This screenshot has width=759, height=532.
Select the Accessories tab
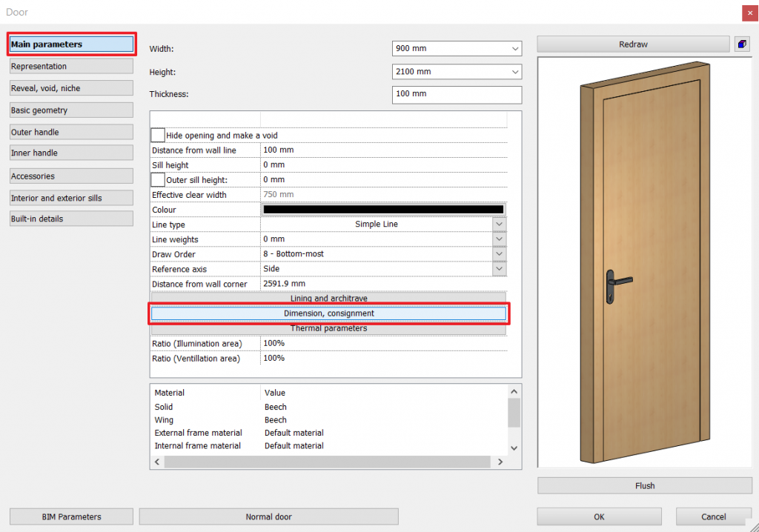(71, 176)
